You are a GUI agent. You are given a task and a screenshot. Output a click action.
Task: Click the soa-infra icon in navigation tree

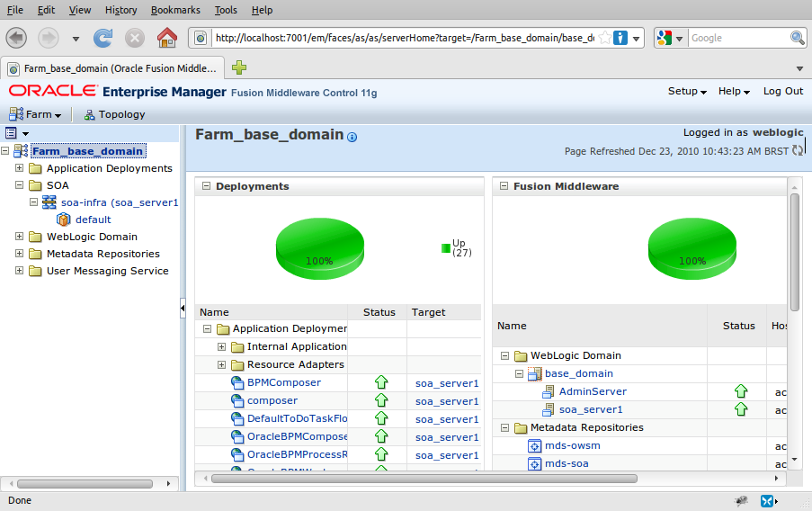[49, 202]
